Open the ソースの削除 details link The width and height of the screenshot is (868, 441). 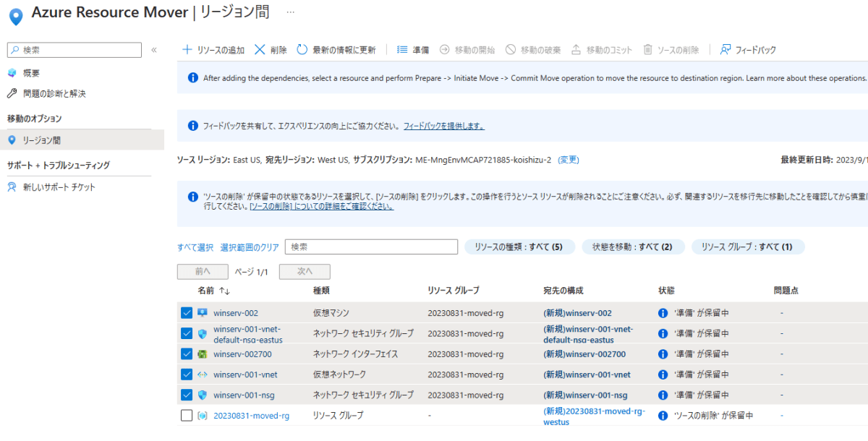(x=321, y=206)
